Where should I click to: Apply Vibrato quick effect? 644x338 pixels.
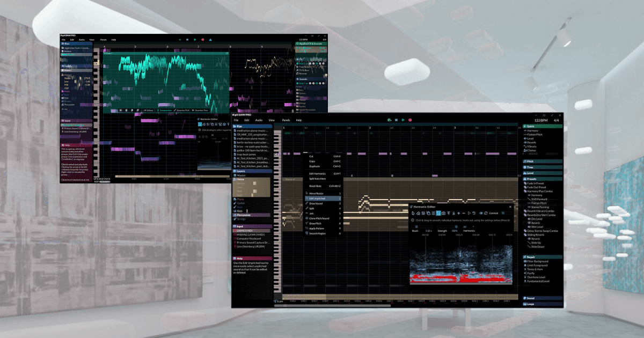tap(531, 146)
